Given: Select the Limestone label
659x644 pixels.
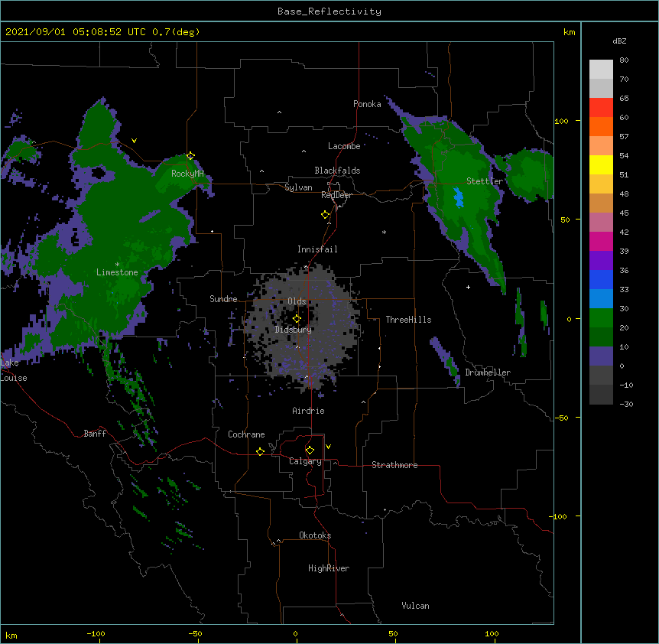Looking at the screenshot, I should (x=117, y=272).
